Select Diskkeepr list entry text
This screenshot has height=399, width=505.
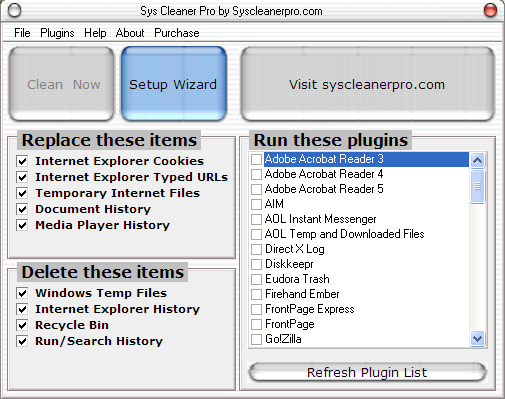(289, 264)
